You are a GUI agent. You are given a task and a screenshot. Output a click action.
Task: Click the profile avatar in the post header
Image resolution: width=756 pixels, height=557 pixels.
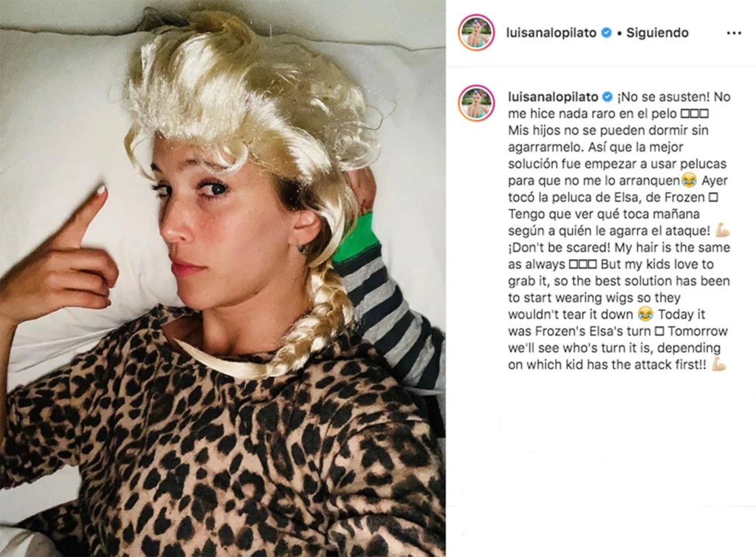click(x=476, y=33)
